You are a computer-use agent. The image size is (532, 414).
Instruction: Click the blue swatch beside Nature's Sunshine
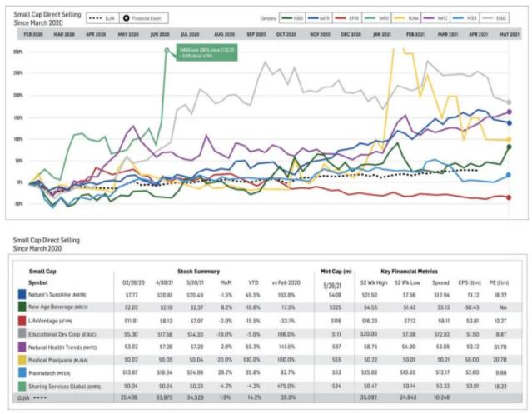tap(22, 294)
